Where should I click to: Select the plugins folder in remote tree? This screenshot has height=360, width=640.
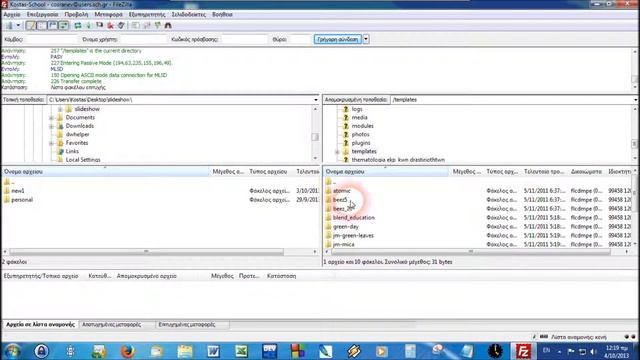[361, 143]
